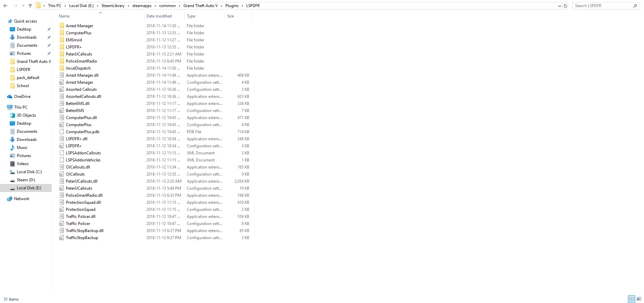644x303 pixels.
Task: Switch to Large icons view layout
Action: click(x=639, y=299)
